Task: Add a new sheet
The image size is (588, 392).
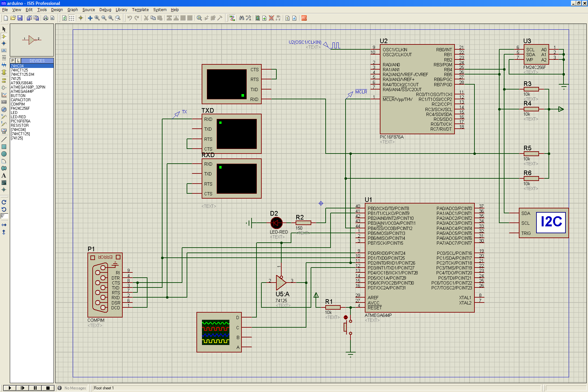Action: [x=265, y=18]
